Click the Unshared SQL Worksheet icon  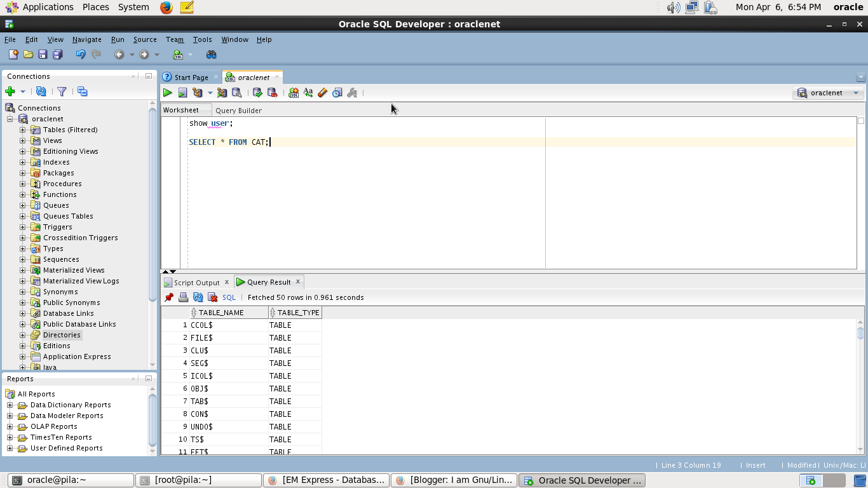(x=294, y=93)
